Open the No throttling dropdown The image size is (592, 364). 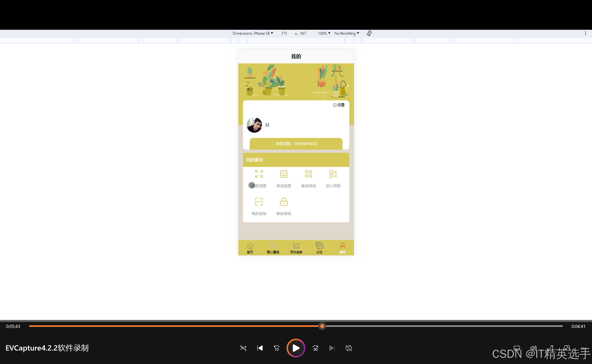[x=346, y=33]
